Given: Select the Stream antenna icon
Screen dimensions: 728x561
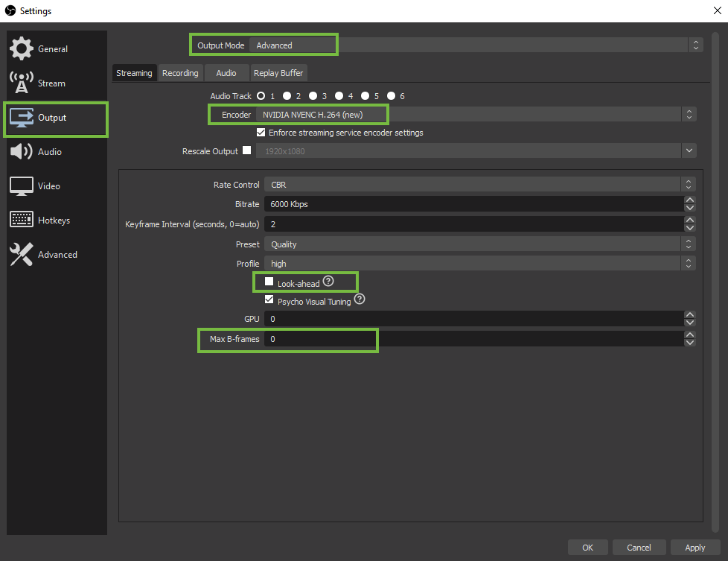Looking at the screenshot, I should 22,83.
